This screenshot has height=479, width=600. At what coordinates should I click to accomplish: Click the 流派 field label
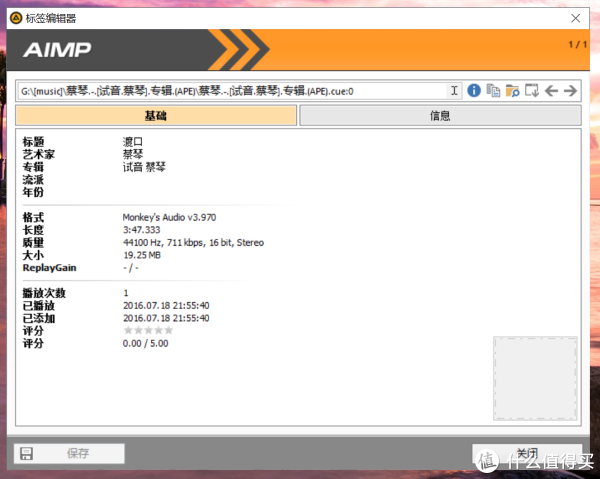coord(33,179)
